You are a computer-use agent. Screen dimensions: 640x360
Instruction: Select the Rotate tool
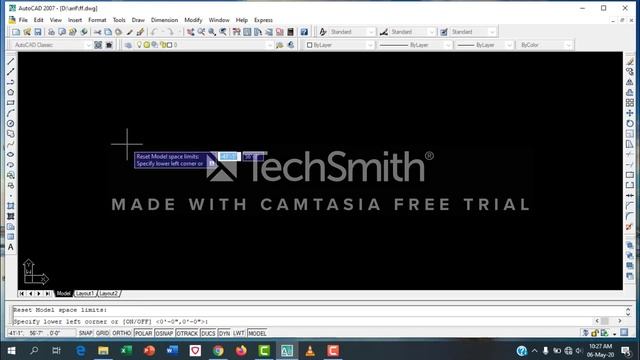(630, 123)
